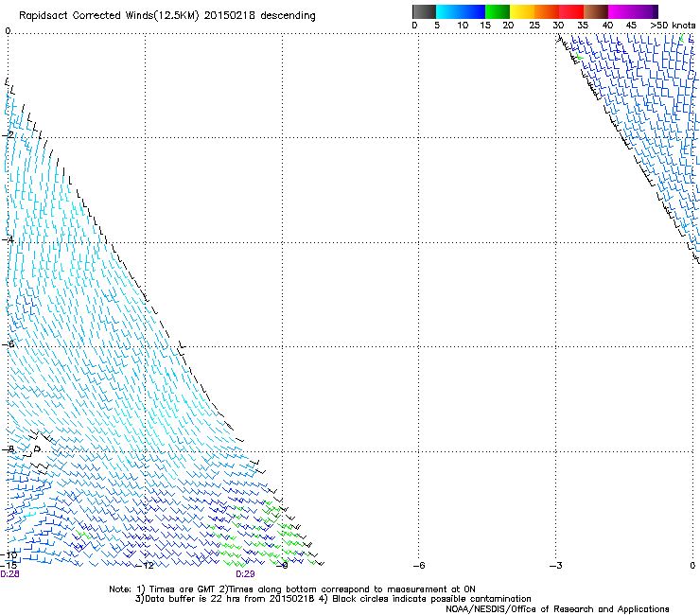The height and width of the screenshot is (615, 700).
Task: Click the date '20150218' in the title
Action: point(230,15)
